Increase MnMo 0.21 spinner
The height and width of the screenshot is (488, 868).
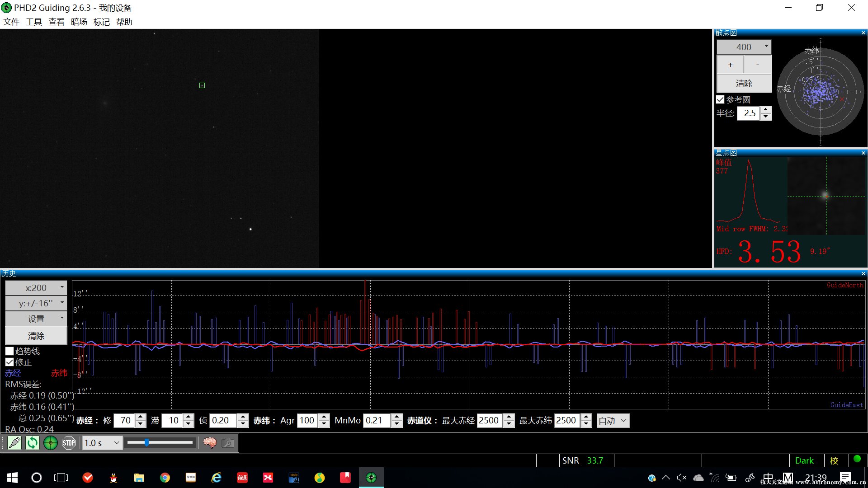[x=397, y=418]
